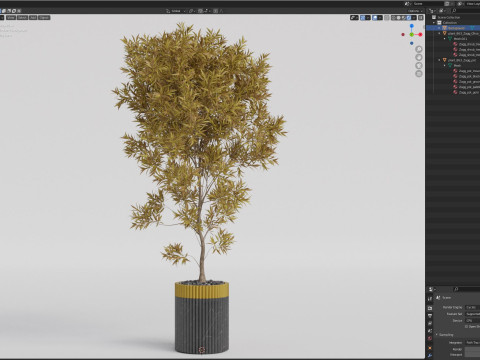Open the View menu in the viewport header
This screenshot has width=480, height=360.
(11, 17)
